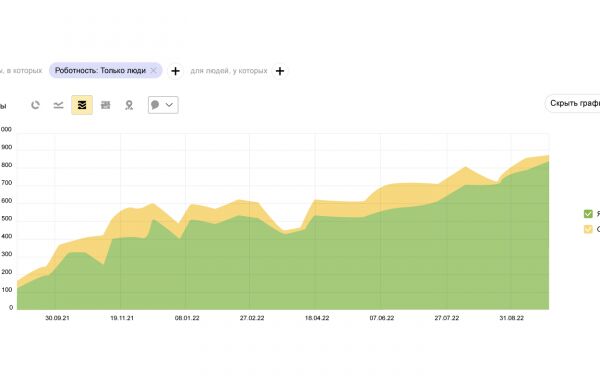Add a visit condition with the first plus button
This screenshot has height=384, width=600.
pos(175,71)
